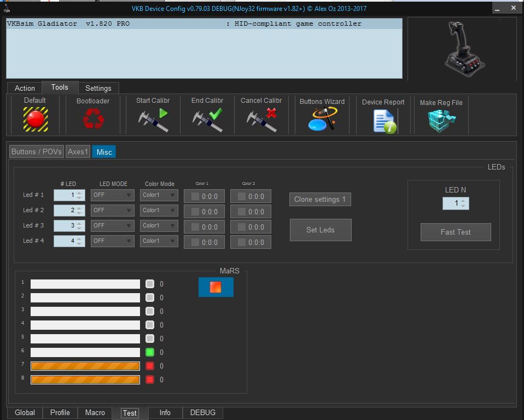Switch to the Settings tab
The image size is (524, 420).
pos(98,88)
